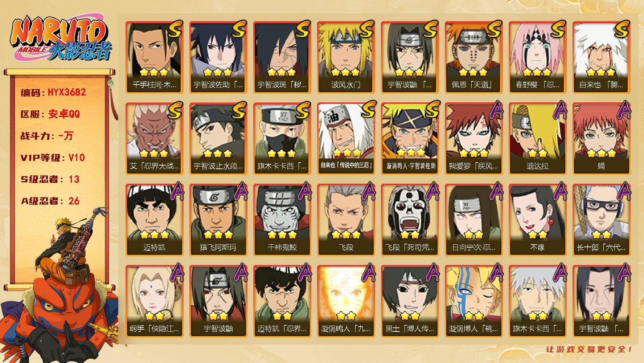Click the S rank badge on 佩恩「天道」
This screenshot has width=644, height=363.
494,29
